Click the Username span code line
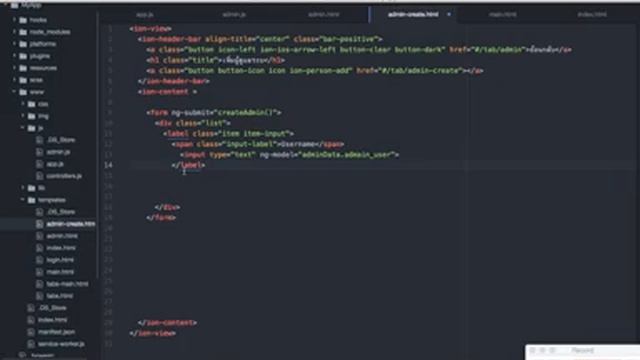This screenshot has width=640, height=360. pos(257,144)
